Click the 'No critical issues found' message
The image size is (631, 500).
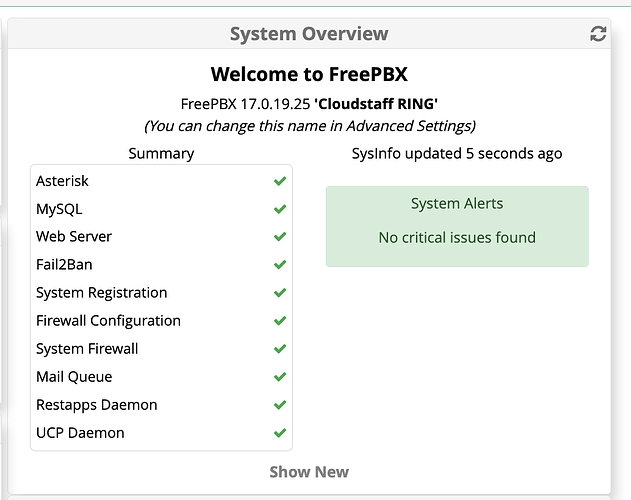click(x=457, y=238)
